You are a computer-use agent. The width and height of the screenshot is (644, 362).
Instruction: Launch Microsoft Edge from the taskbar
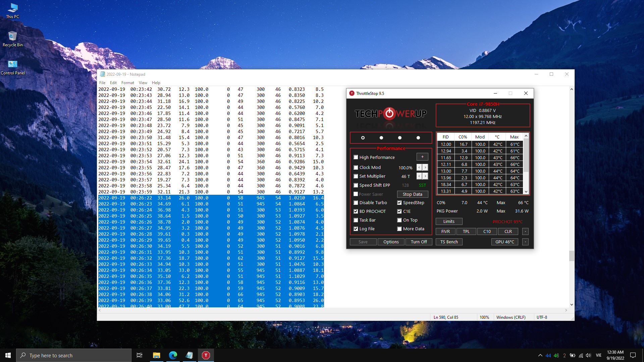[x=173, y=355]
